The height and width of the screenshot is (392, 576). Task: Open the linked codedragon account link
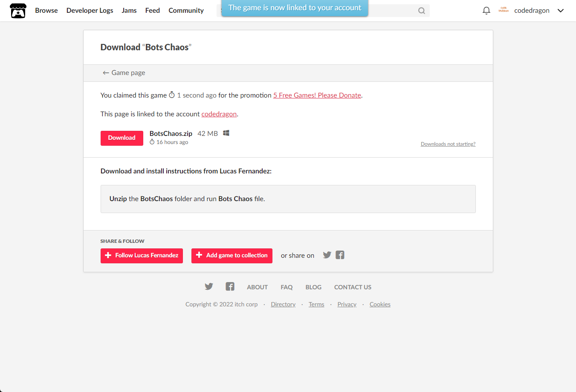click(219, 114)
